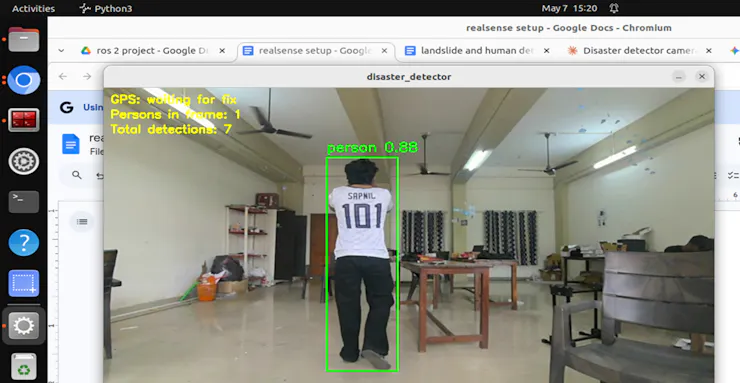Open the clock showing May 7 15:20

point(569,8)
